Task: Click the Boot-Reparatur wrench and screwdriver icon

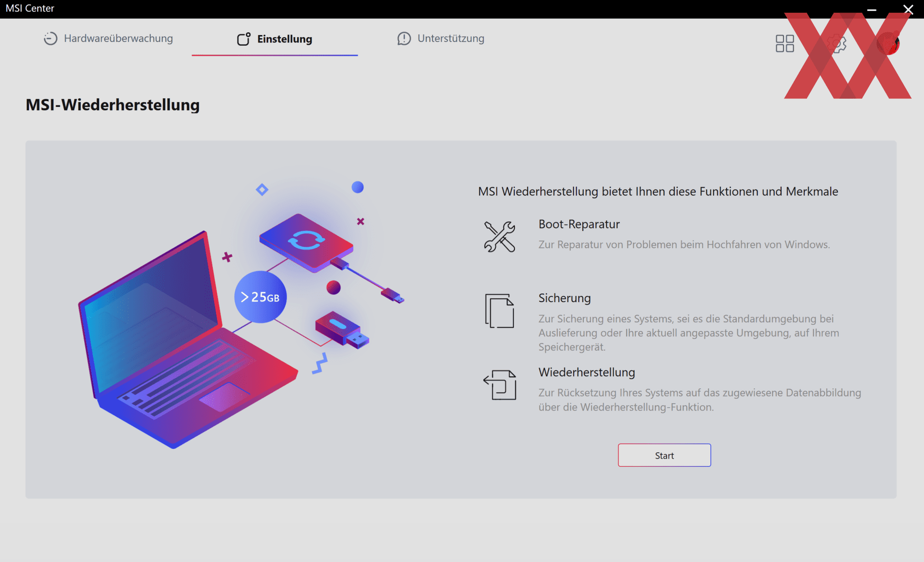Action: pos(500,236)
